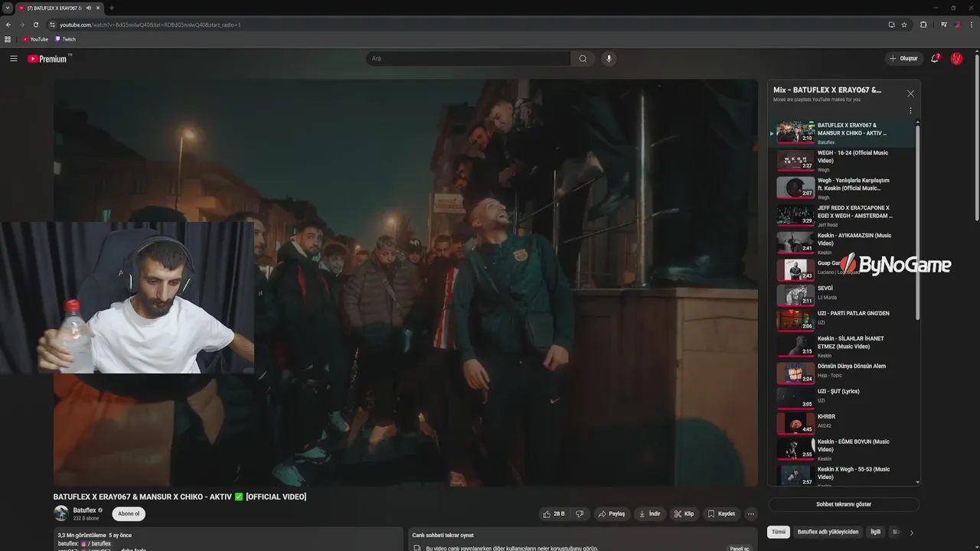The height and width of the screenshot is (551, 980).
Task: Like the video with 28 B
Action: click(555, 514)
